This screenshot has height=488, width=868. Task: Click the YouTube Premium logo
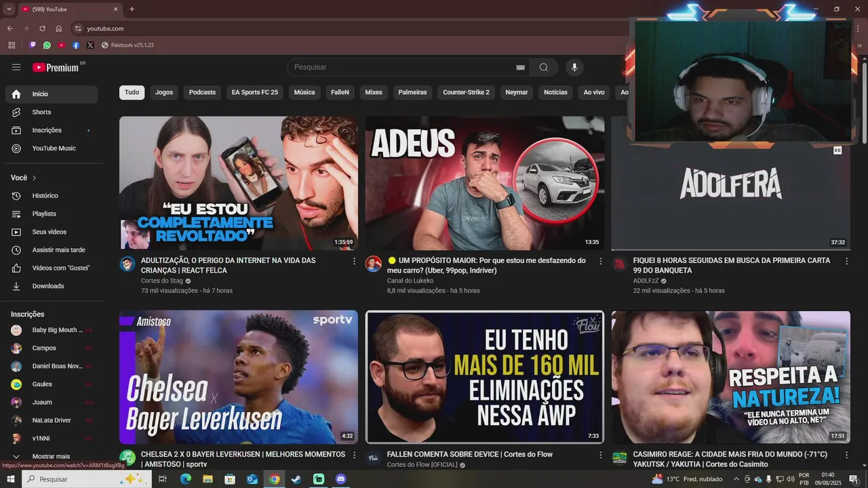point(56,67)
